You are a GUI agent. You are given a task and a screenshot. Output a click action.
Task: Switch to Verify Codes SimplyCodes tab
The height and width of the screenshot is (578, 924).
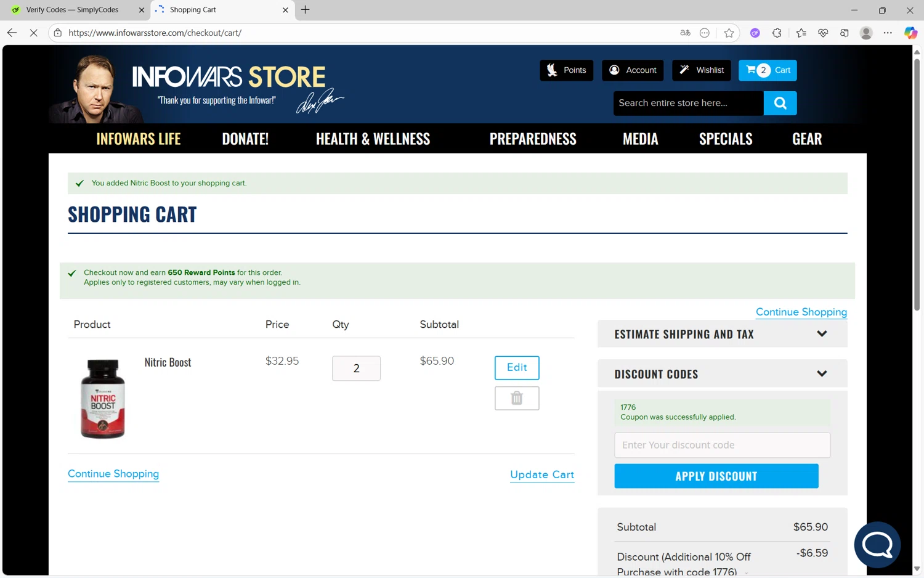click(73, 10)
